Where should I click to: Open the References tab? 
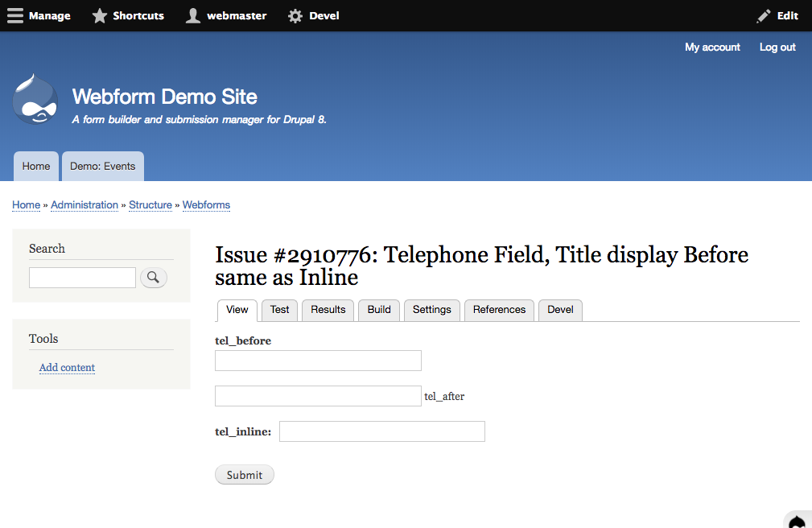click(499, 310)
